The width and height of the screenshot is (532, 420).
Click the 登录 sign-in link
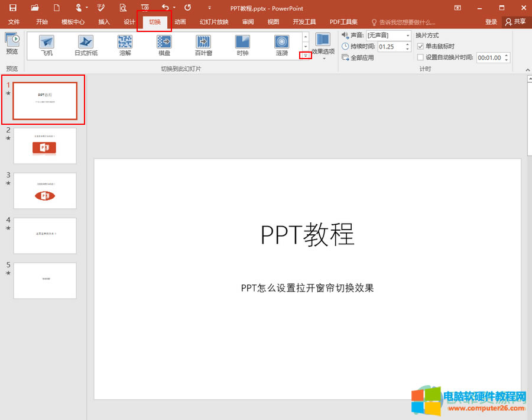(x=491, y=22)
